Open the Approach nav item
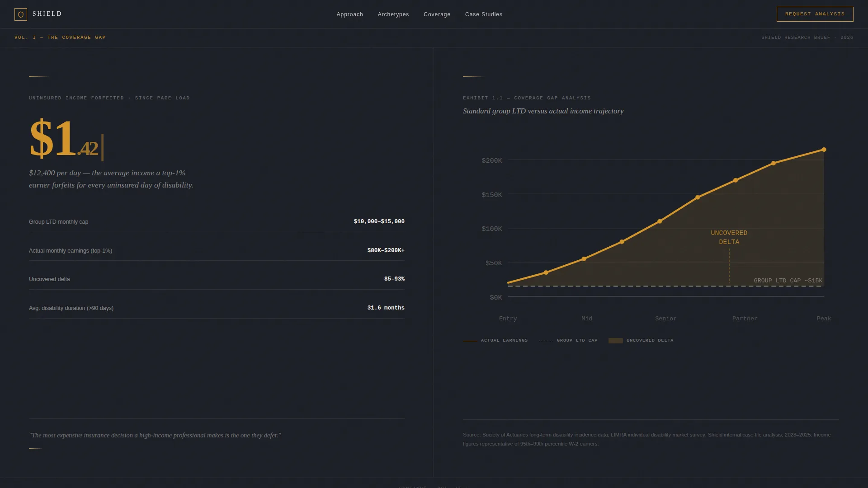868x488 pixels. click(x=350, y=14)
